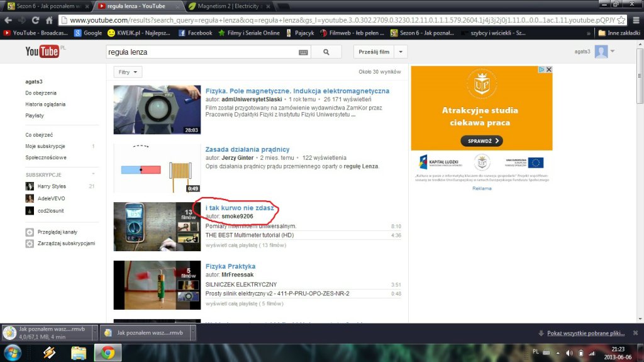Open the Harry Styles subscription
The height and width of the screenshot is (362, 644).
coord(52,186)
